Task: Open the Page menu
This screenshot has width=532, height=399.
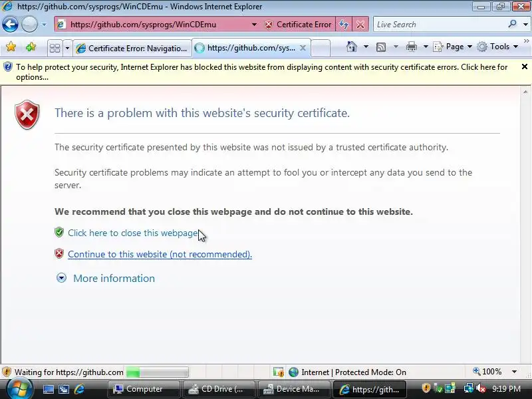Action: 453,47
